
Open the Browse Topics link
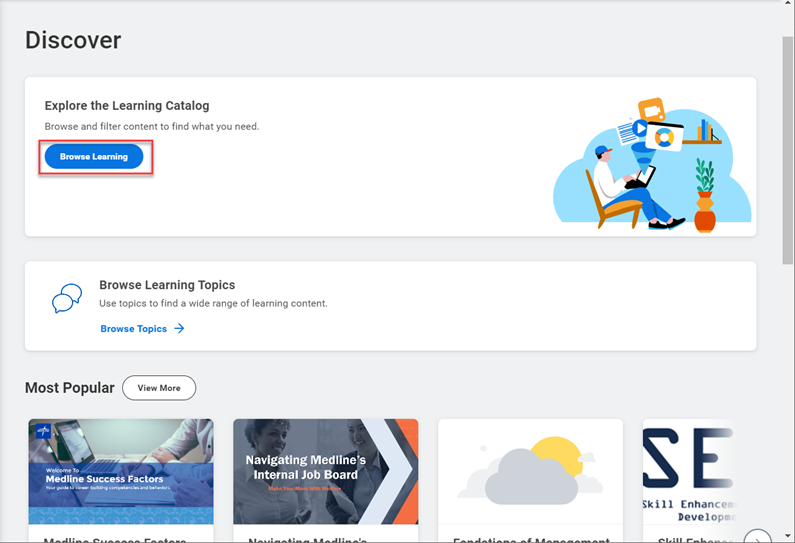coord(133,328)
